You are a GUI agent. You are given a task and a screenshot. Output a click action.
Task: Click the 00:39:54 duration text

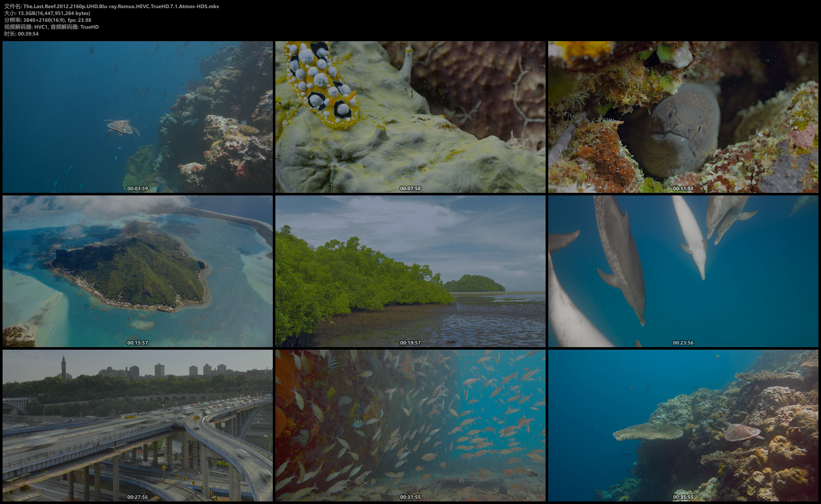pyautogui.click(x=28, y=34)
